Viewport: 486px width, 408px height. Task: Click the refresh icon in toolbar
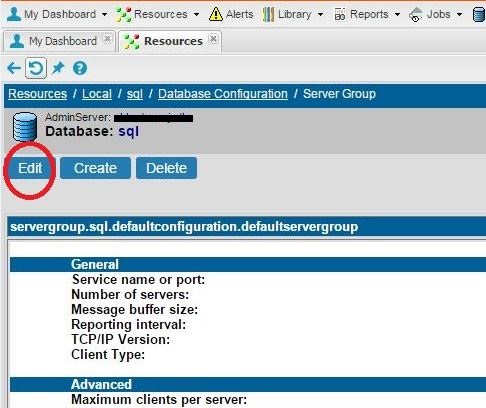point(36,68)
